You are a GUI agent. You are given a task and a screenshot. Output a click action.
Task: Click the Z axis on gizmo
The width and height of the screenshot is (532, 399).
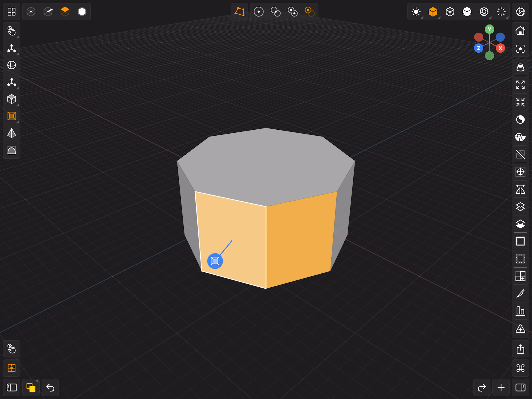point(479,48)
